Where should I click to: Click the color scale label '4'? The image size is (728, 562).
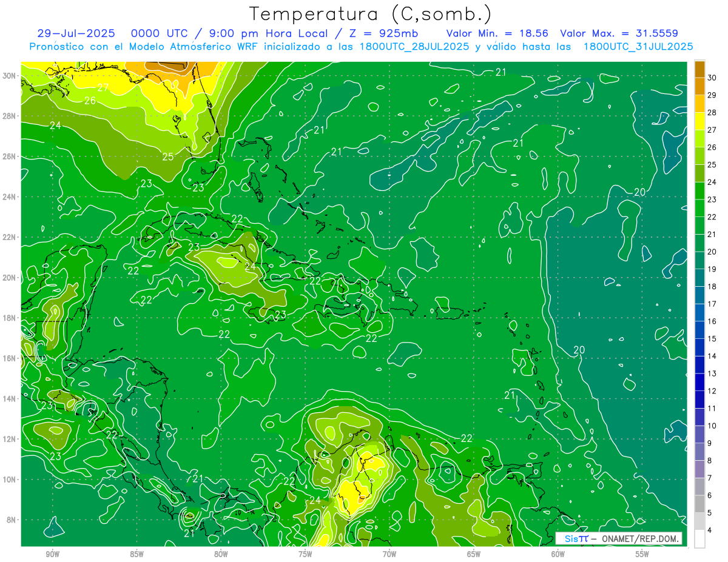click(710, 530)
